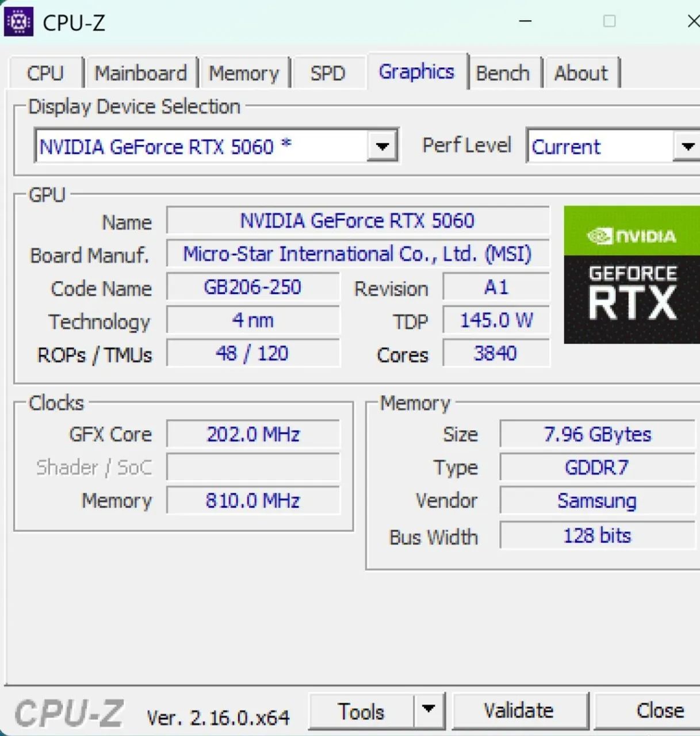Viewport: 700px width, 736px height.
Task: Click the 'GFX Core' label
Action: pos(110,435)
